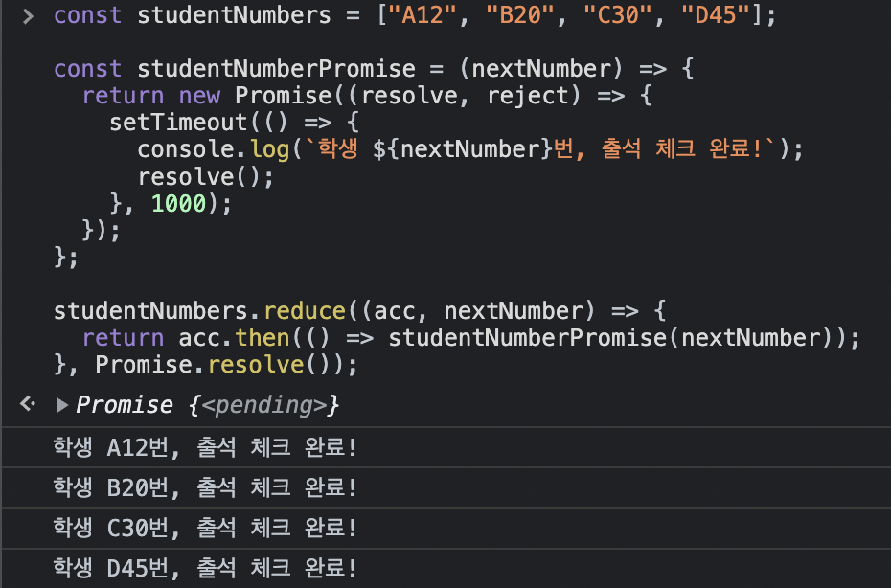Click log line '학생 C30번, 출석 체크 완료!'
Image resolution: width=891 pixels, height=588 pixels.
205,529
